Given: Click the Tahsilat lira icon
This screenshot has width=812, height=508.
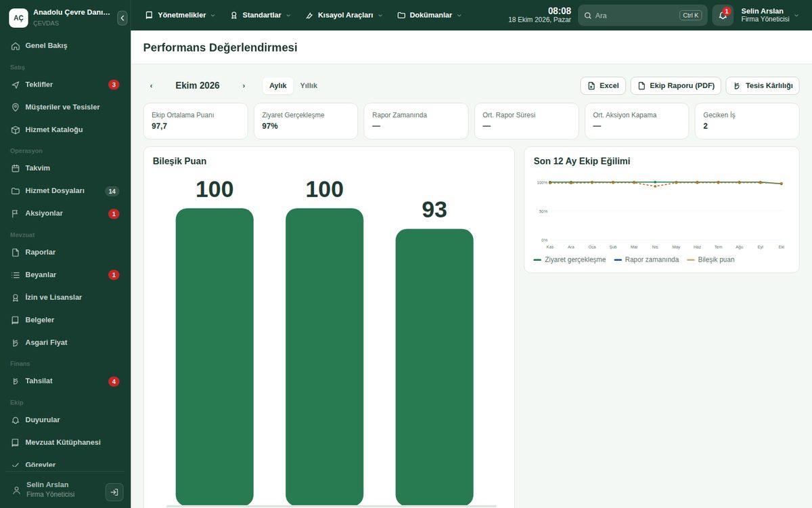Looking at the screenshot, I should (x=16, y=381).
